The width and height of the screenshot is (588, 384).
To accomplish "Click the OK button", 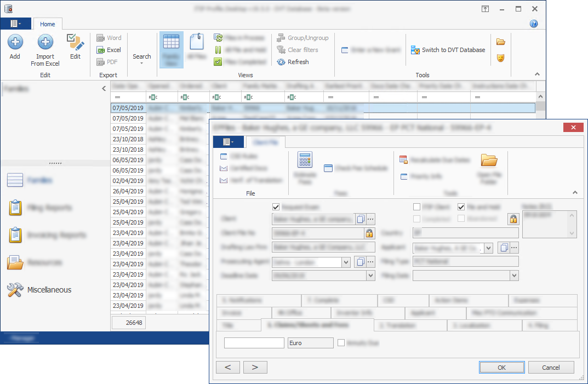I will tap(502, 368).
